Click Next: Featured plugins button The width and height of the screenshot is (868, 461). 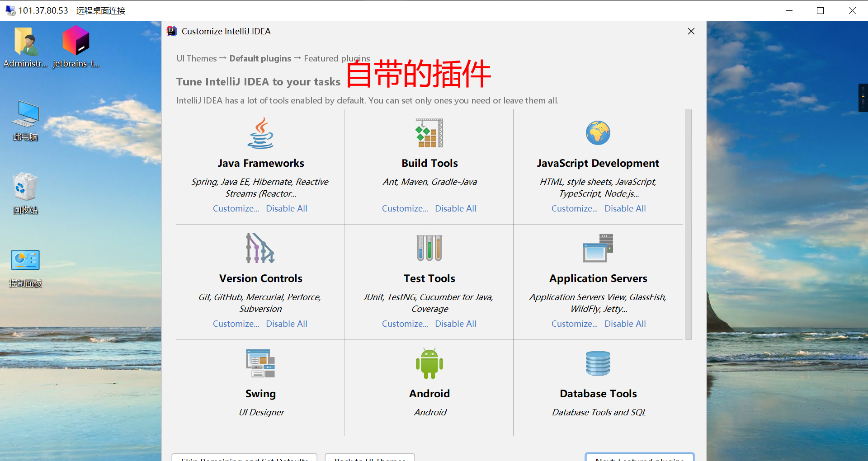click(x=640, y=457)
